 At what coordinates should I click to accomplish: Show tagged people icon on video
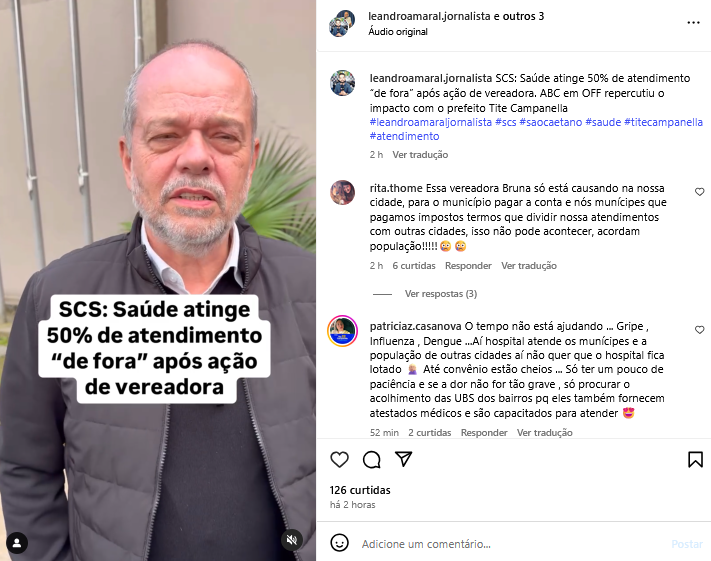[x=17, y=543]
